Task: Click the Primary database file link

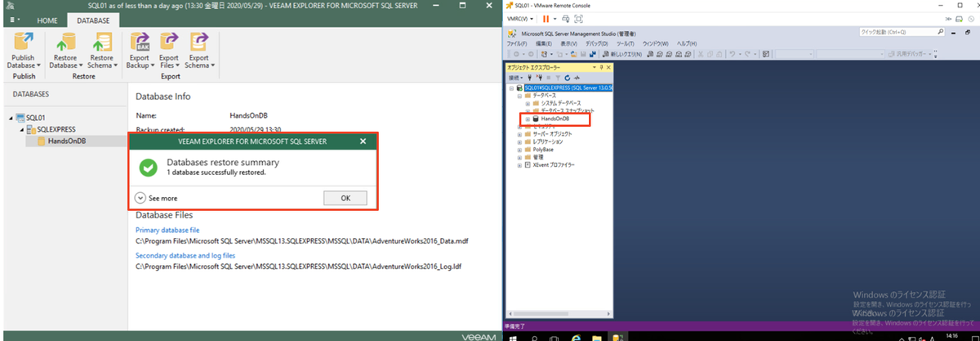Action: coord(167,231)
